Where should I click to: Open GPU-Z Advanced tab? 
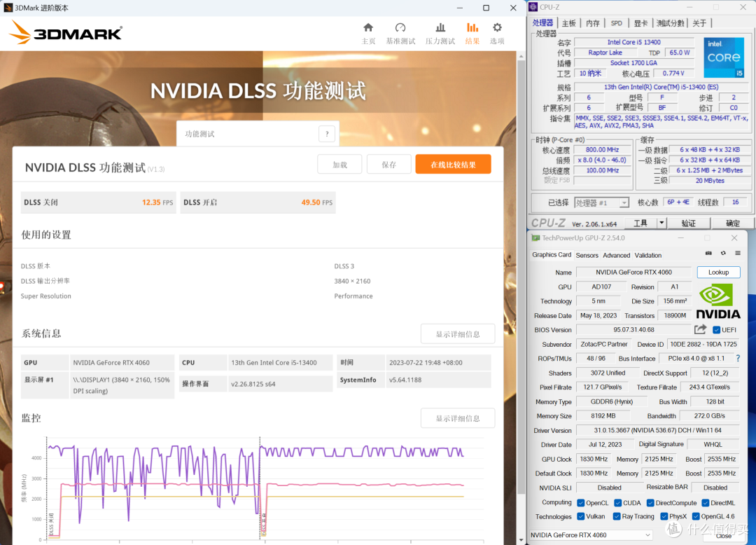tap(616, 255)
